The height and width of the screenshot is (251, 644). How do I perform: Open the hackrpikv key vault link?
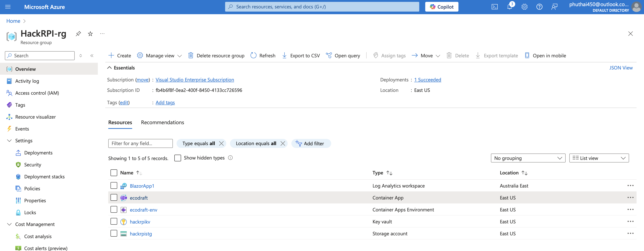[x=140, y=222]
